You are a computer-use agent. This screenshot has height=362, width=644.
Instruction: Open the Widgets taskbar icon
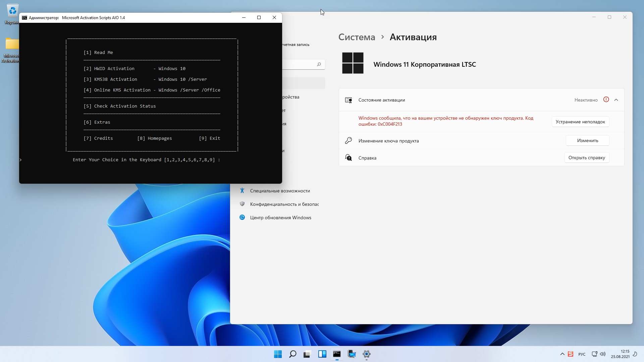[x=322, y=354]
